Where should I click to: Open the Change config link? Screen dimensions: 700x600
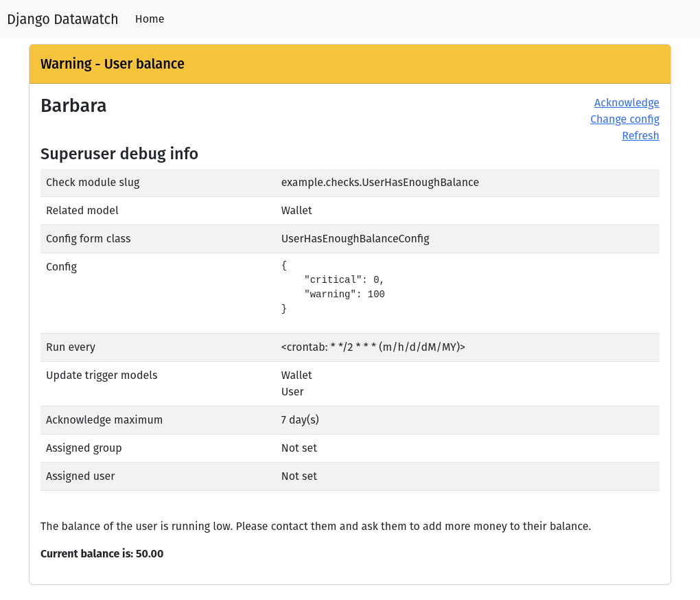(x=625, y=119)
